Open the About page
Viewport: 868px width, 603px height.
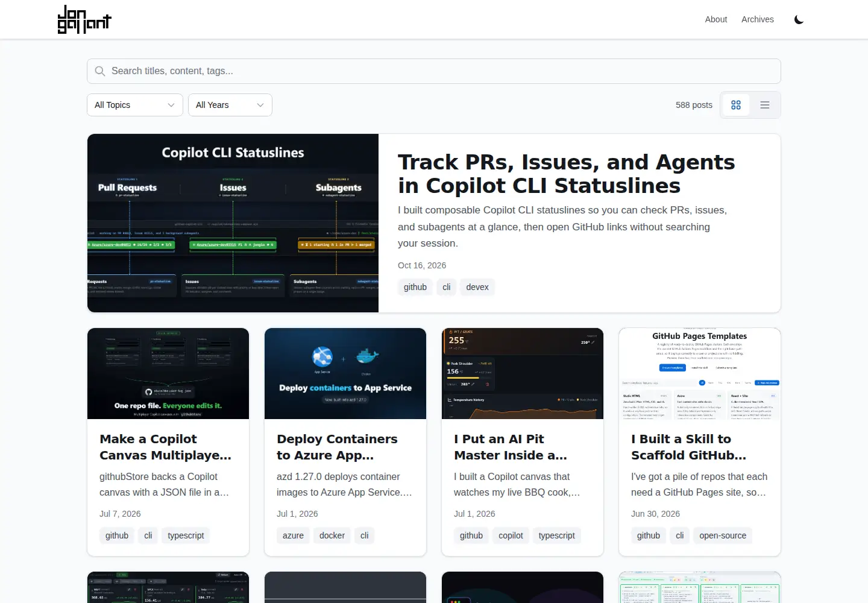(716, 19)
